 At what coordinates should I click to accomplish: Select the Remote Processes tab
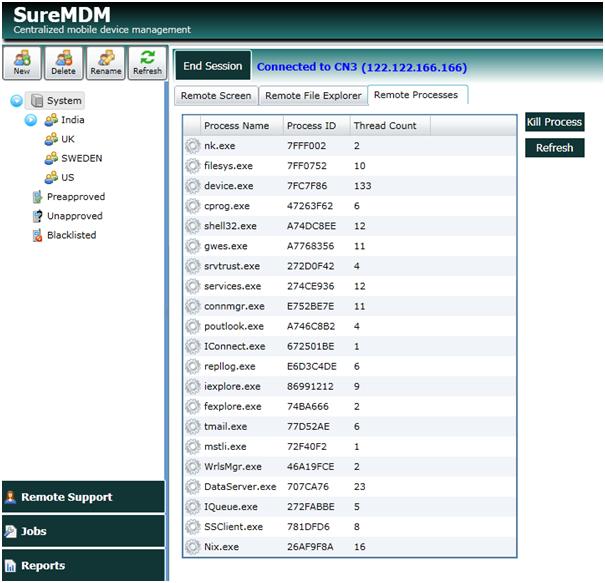point(416,95)
